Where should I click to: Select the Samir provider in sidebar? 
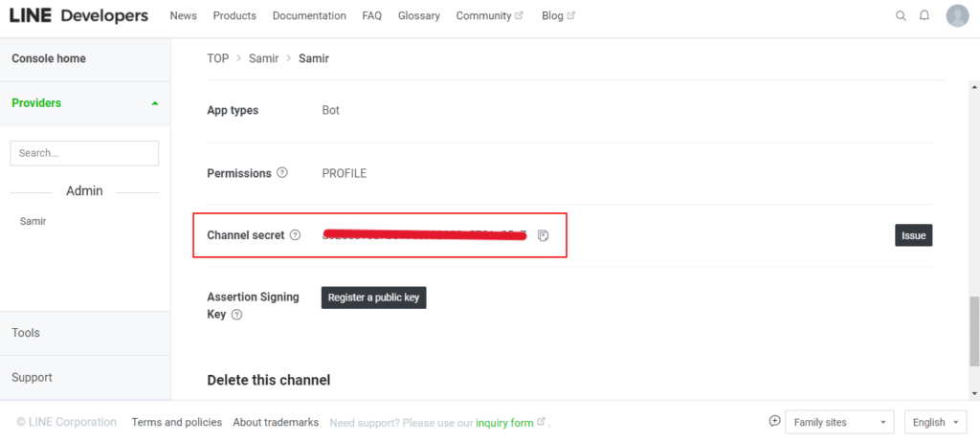click(33, 221)
